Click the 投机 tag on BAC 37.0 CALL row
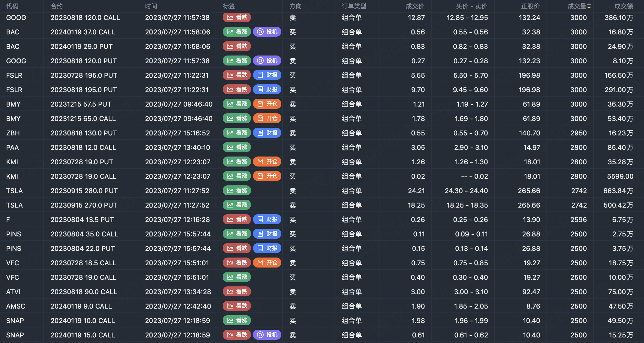The height and width of the screenshot is (343, 644). (267, 32)
